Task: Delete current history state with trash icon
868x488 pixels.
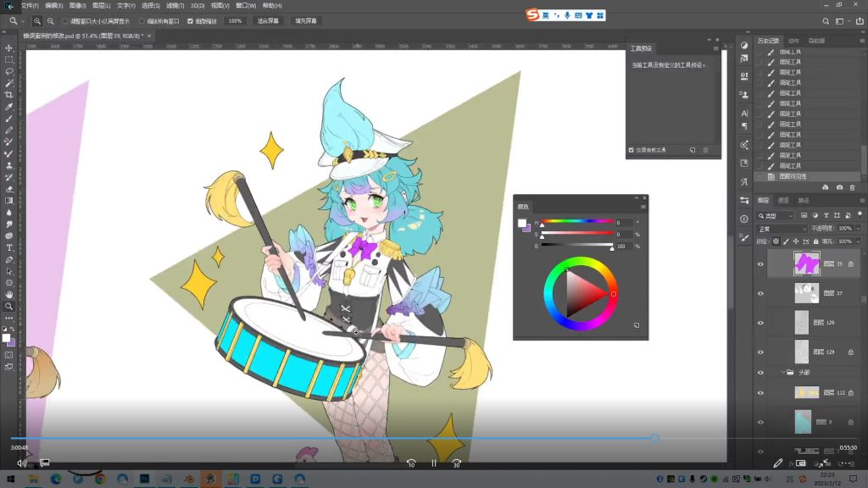Action: click(x=853, y=187)
